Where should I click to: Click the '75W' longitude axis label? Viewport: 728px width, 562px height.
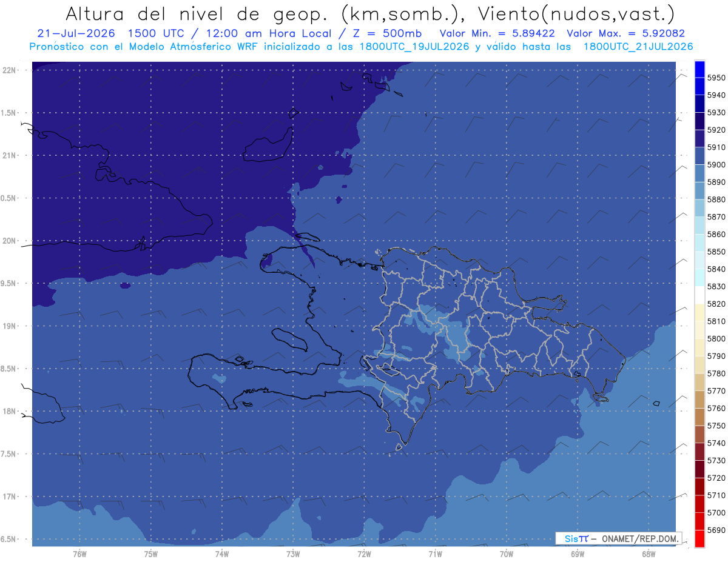click(x=150, y=554)
